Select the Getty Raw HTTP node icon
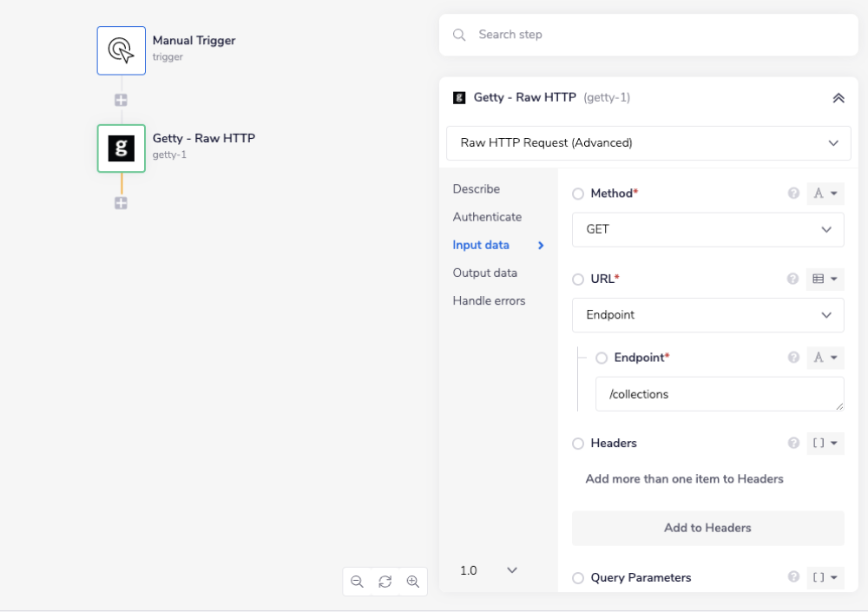868x612 pixels. point(121,148)
